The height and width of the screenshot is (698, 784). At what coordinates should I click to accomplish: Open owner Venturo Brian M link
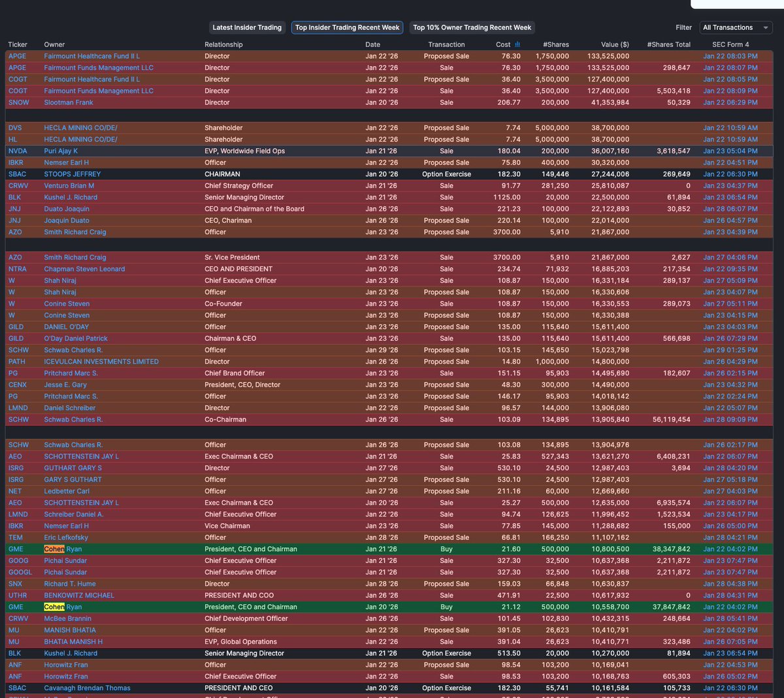[x=69, y=186]
